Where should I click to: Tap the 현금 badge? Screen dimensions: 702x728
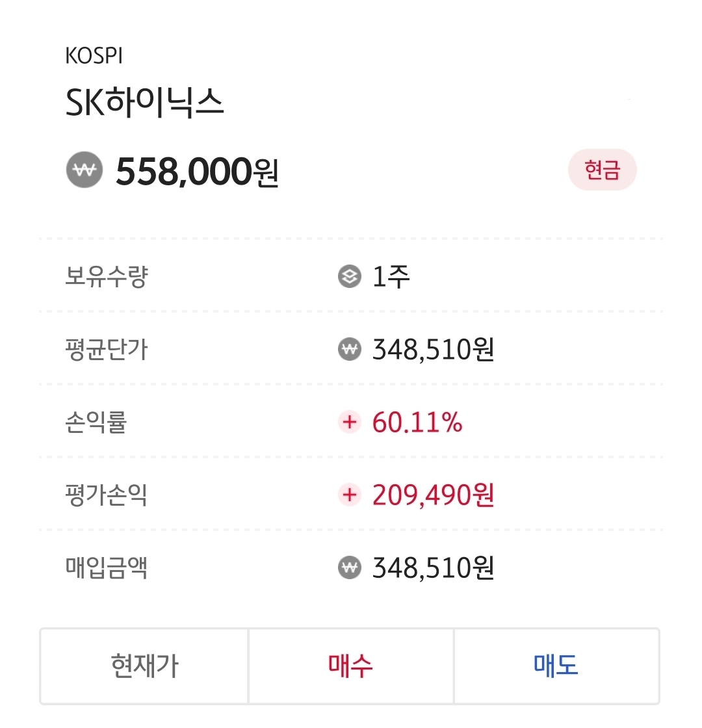602,172
